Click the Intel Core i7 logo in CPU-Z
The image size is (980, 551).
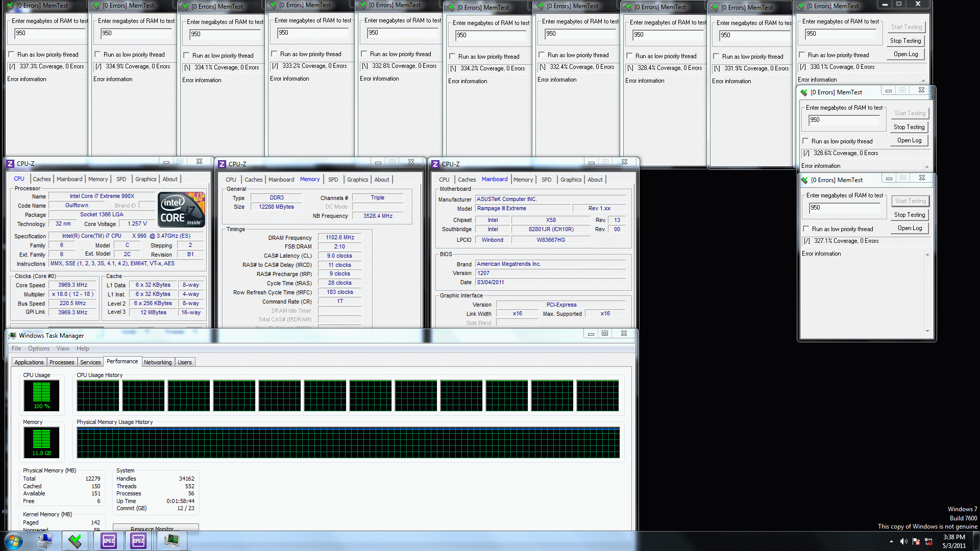tap(181, 209)
